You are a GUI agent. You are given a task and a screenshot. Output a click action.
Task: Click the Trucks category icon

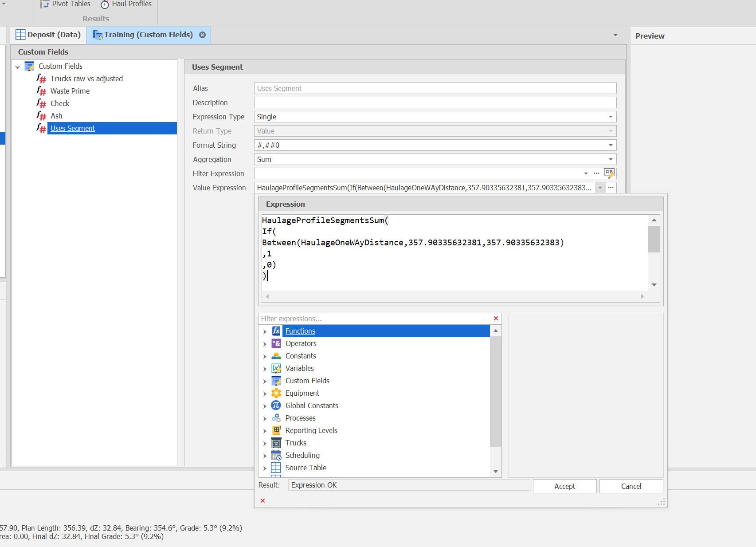(276, 443)
